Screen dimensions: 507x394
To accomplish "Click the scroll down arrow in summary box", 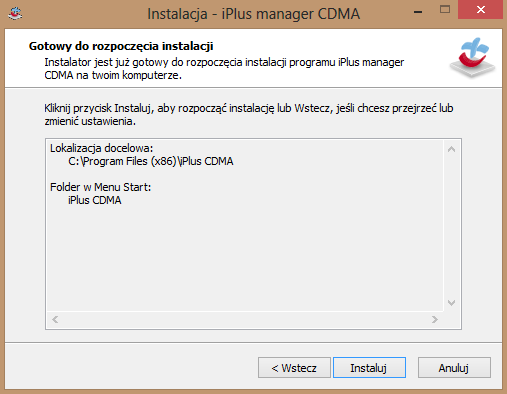I will click(x=451, y=303).
